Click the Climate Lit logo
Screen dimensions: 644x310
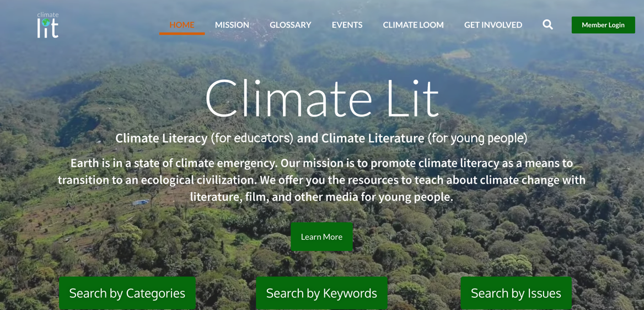click(47, 25)
